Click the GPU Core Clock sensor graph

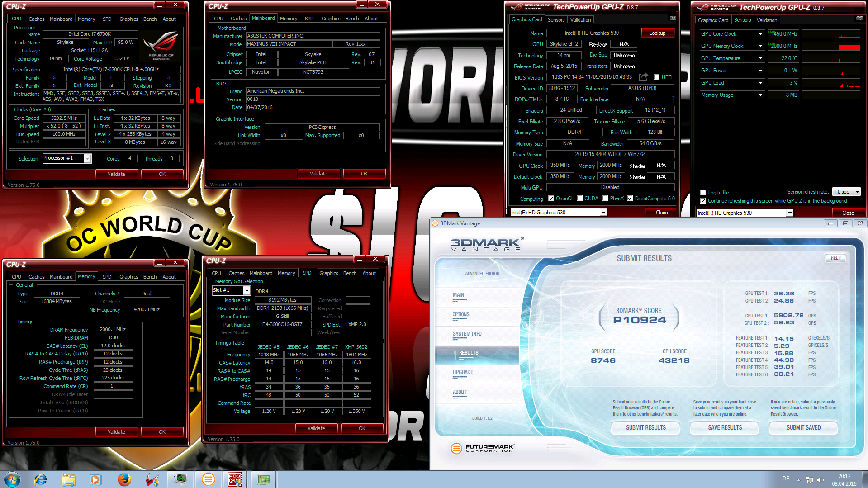click(x=830, y=34)
